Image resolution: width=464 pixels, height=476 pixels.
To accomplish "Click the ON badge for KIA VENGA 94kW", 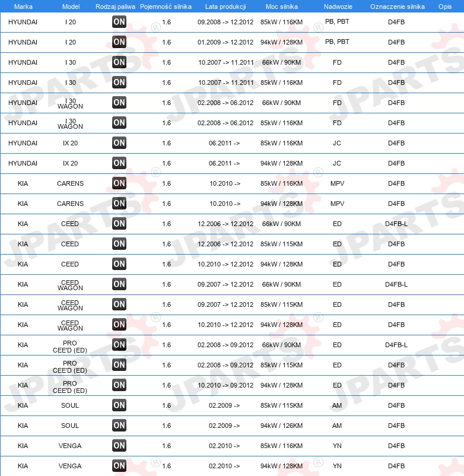I will click(119, 466).
